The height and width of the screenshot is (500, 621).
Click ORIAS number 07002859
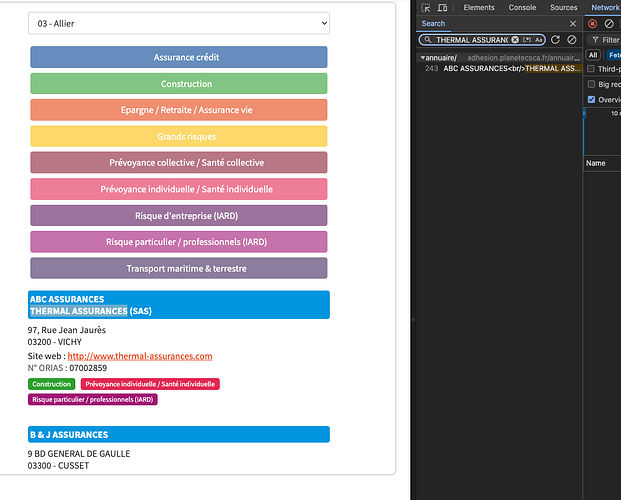pyautogui.click(x=88, y=368)
